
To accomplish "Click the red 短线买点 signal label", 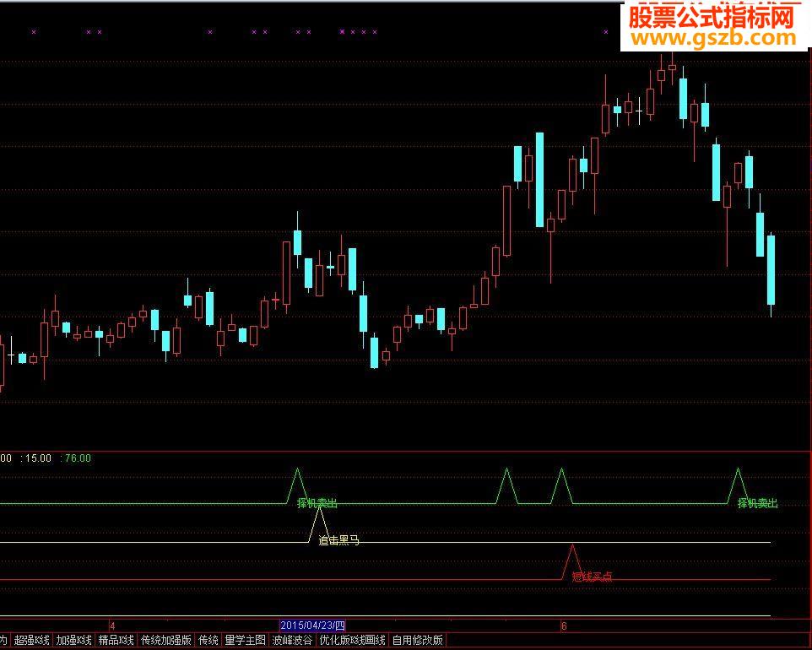I will 592,577.
